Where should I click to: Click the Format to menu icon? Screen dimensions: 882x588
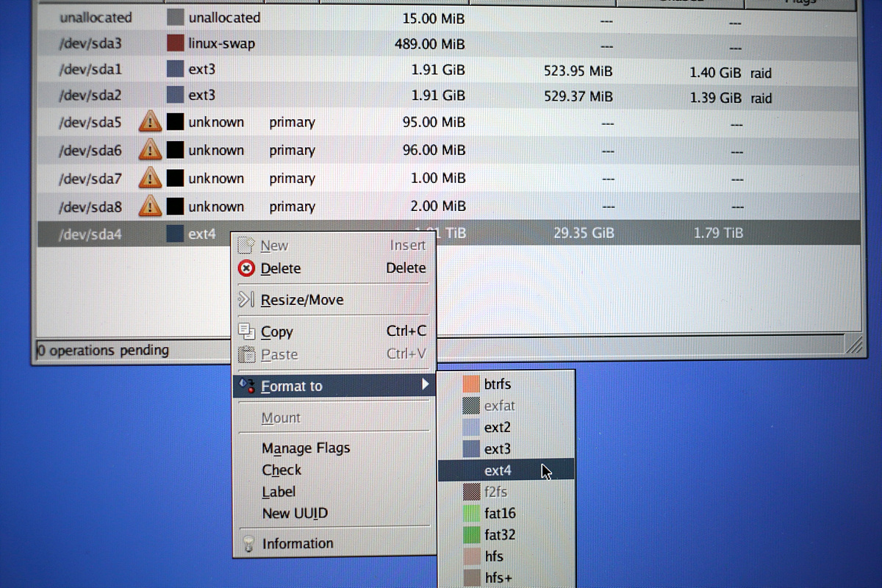tap(247, 386)
